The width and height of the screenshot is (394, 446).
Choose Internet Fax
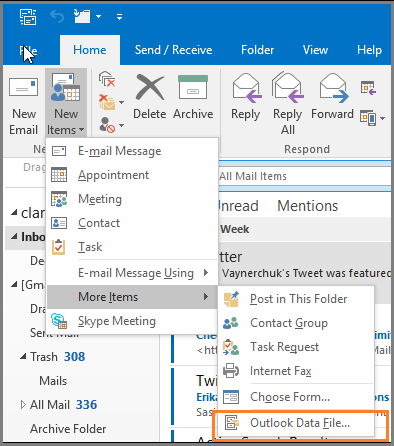tap(296, 371)
